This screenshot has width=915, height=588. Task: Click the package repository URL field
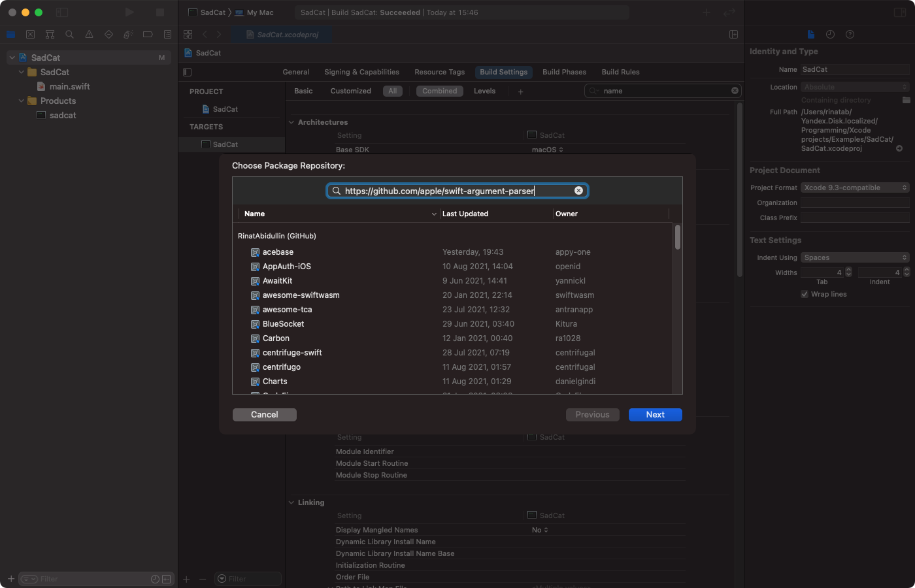click(x=457, y=191)
